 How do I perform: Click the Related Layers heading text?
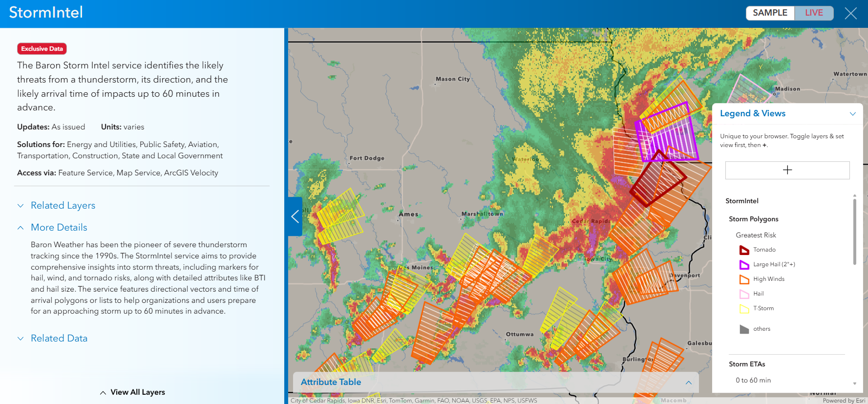point(63,206)
